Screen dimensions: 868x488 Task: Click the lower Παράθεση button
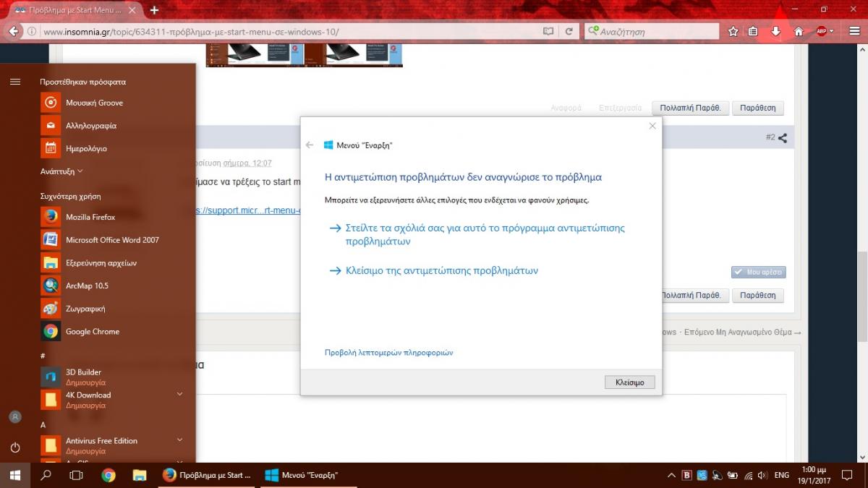(x=757, y=296)
